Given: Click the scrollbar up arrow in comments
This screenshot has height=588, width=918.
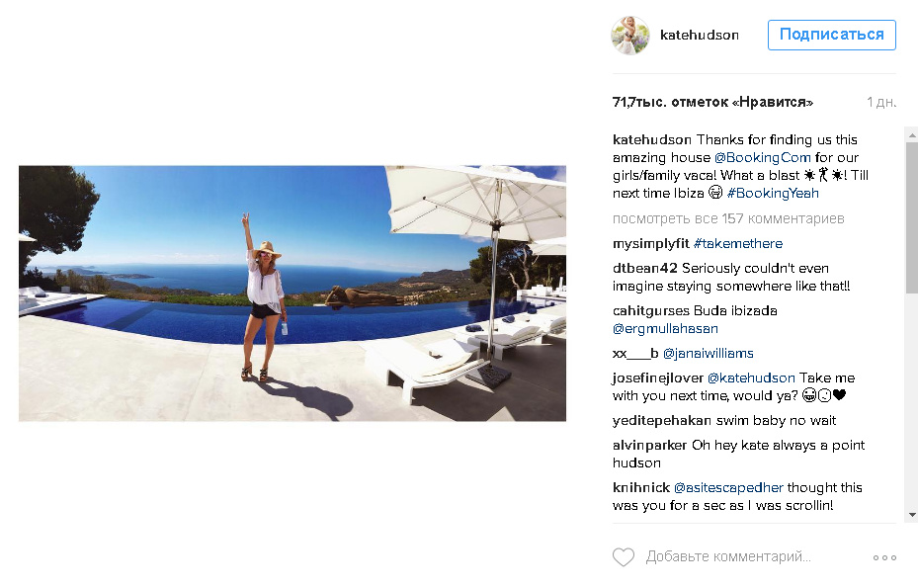Looking at the screenshot, I should 911,134.
